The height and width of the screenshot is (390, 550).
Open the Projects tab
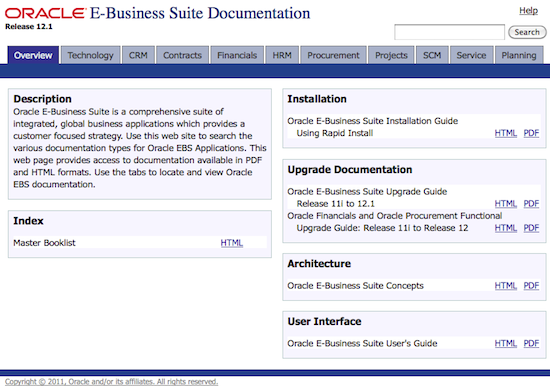pos(391,55)
